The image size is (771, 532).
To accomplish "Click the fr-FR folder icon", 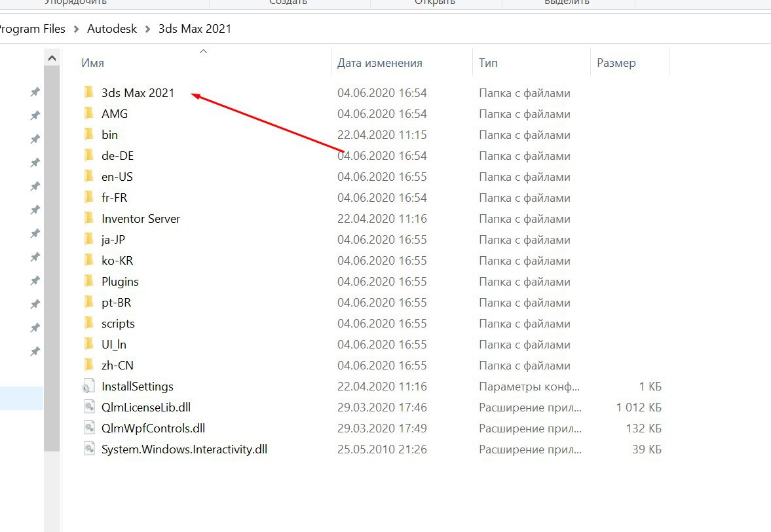I will [x=89, y=197].
